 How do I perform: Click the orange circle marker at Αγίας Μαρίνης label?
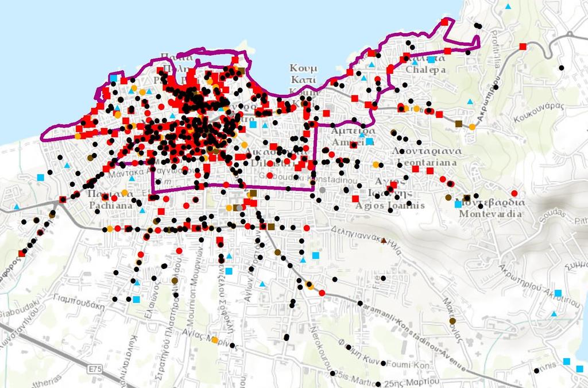point(215,340)
